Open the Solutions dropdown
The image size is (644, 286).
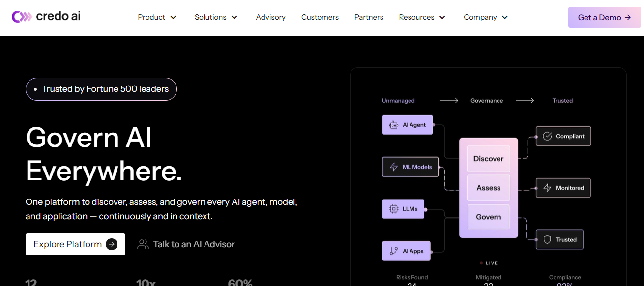coord(216,17)
